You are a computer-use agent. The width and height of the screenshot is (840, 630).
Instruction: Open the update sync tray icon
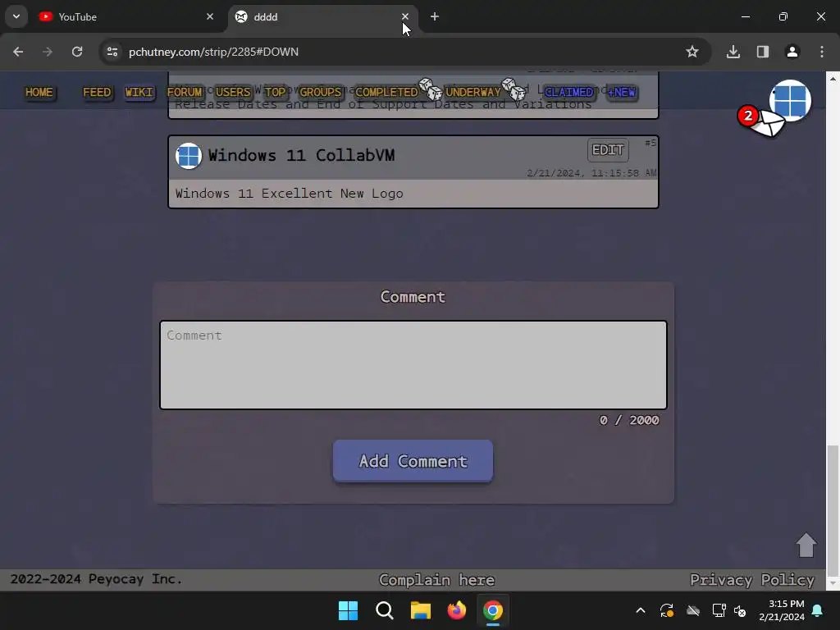click(667, 610)
